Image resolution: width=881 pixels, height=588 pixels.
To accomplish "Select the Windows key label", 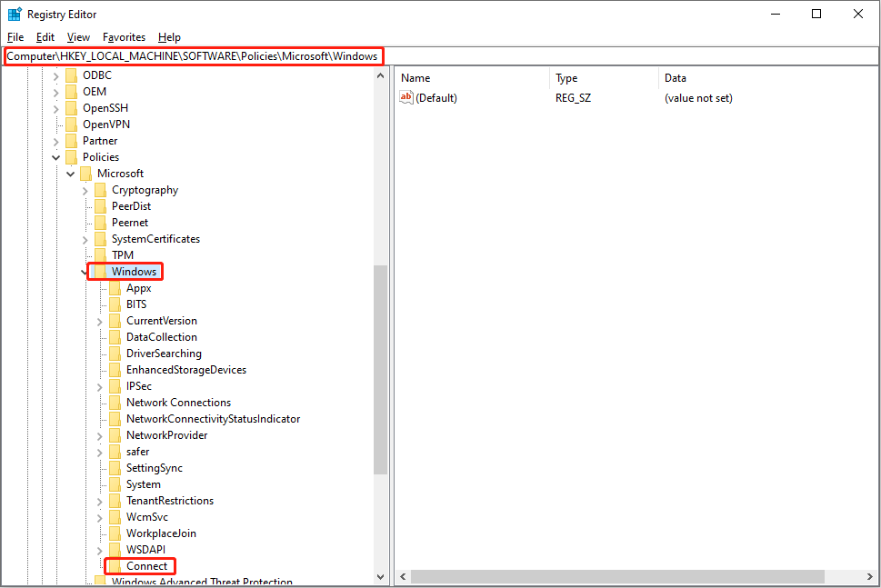I will [x=134, y=272].
